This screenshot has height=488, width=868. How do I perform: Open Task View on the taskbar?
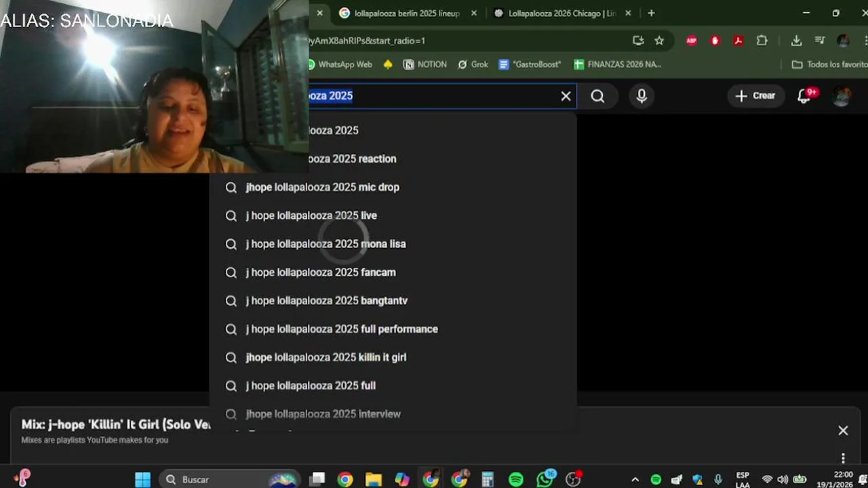(317, 479)
